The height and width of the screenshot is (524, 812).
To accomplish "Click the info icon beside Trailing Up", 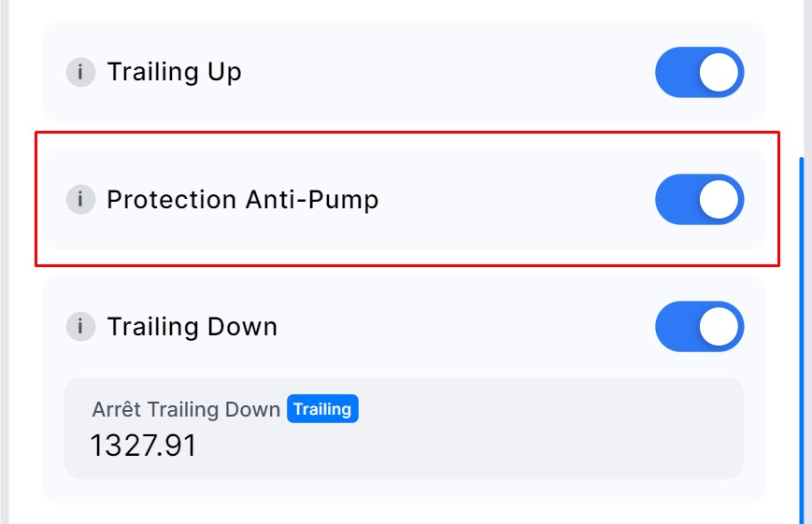I will pos(80,72).
